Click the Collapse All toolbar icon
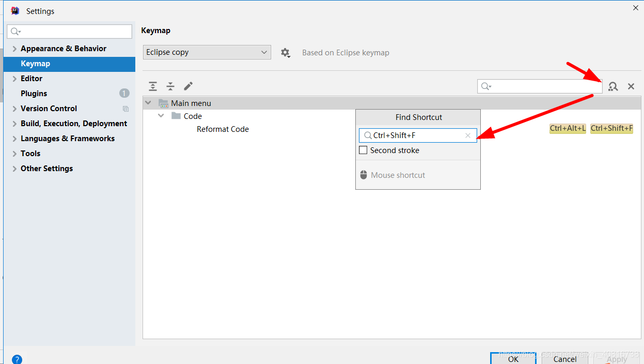Viewport: 644px width, 364px height. point(170,86)
